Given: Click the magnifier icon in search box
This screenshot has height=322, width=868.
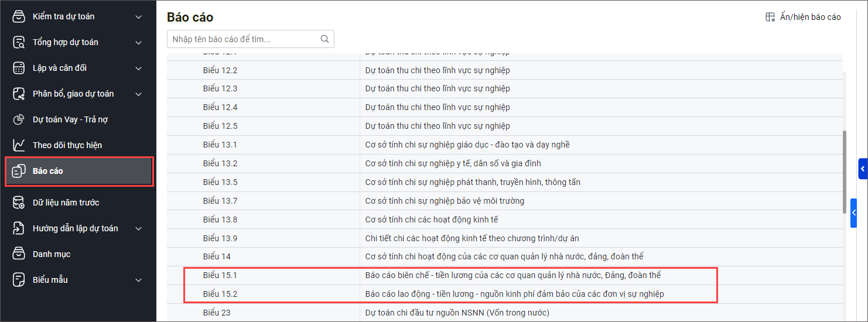Looking at the screenshot, I should pos(324,39).
